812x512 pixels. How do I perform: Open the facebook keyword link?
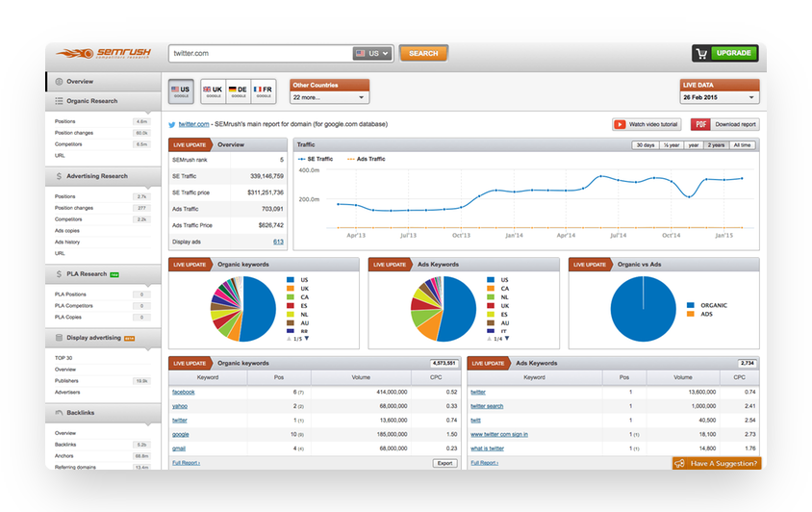pos(184,393)
